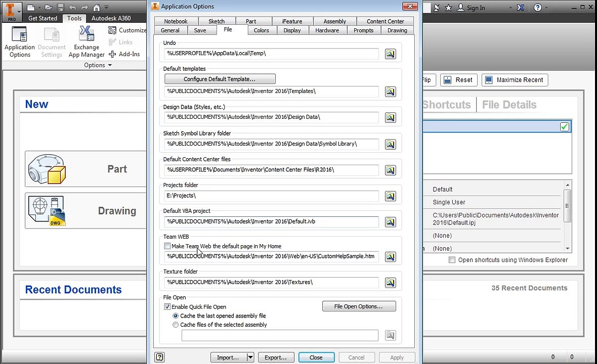Click the Export button

276,357
